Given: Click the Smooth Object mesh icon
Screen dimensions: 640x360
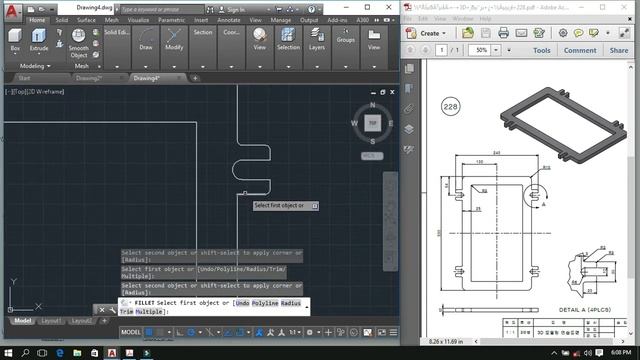Looking at the screenshot, I should (78, 36).
